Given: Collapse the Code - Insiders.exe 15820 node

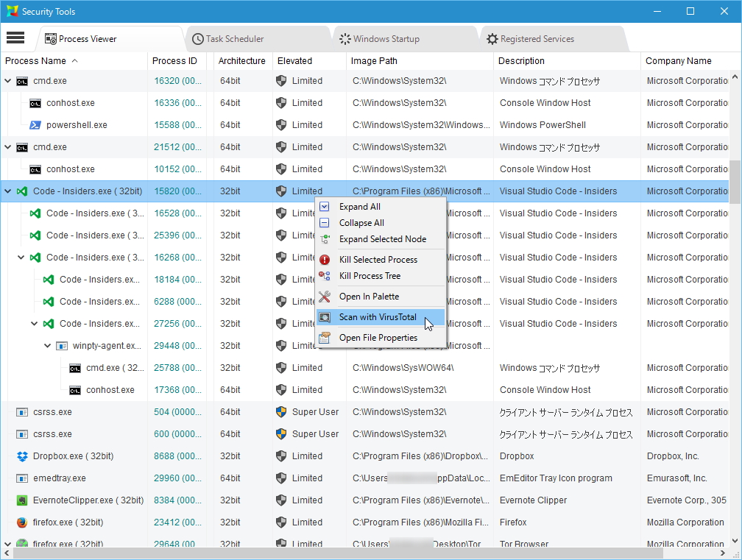Looking at the screenshot, I should click(7, 191).
